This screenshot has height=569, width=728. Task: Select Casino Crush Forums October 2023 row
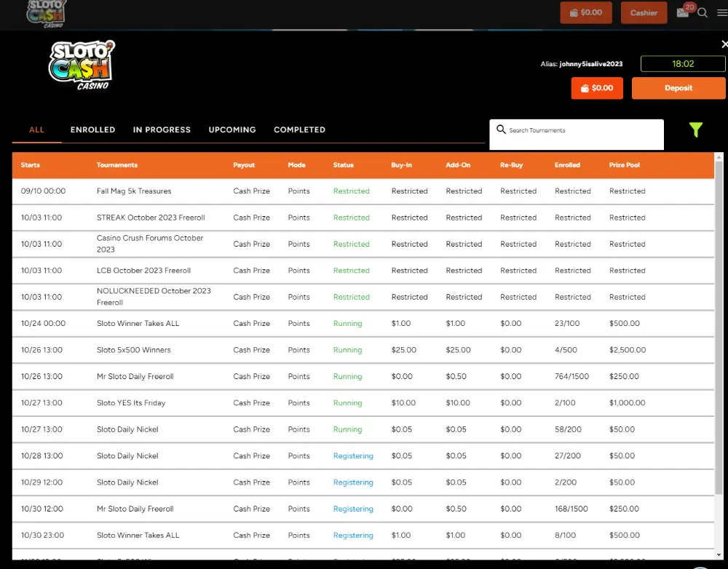point(363,244)
